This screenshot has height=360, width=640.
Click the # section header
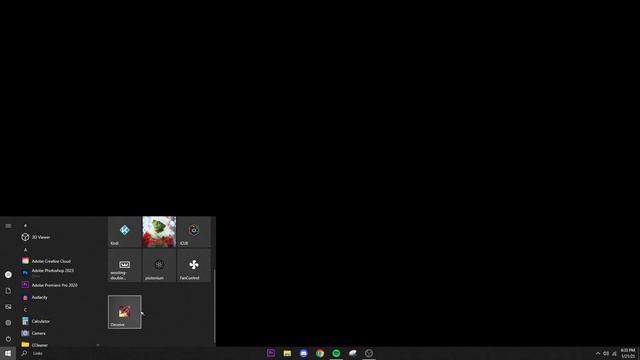pos(25,225)
